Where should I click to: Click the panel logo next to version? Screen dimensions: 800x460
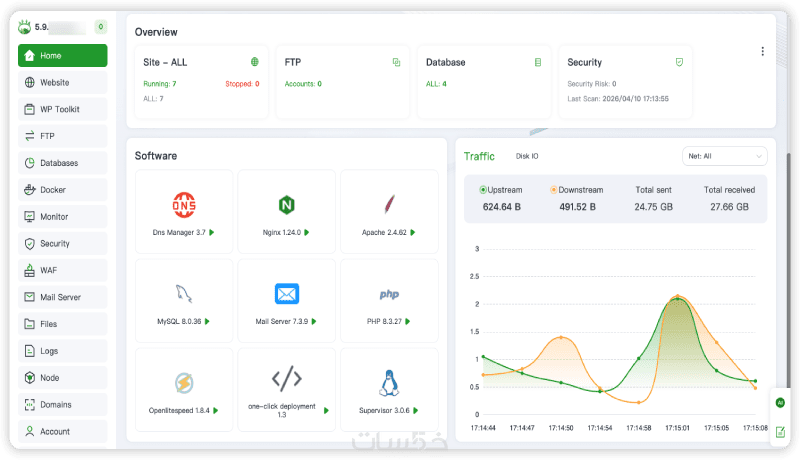click(24, 27)
